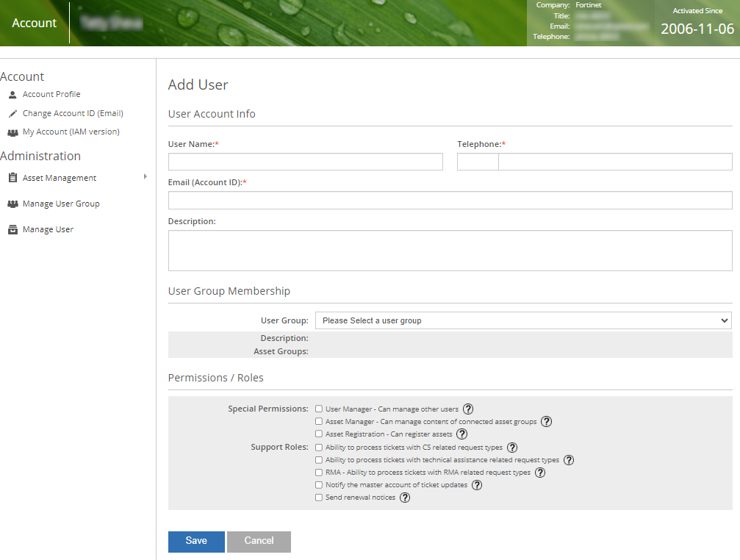
Task: Select the Administration section heading
Action: (x=40, y=156)
